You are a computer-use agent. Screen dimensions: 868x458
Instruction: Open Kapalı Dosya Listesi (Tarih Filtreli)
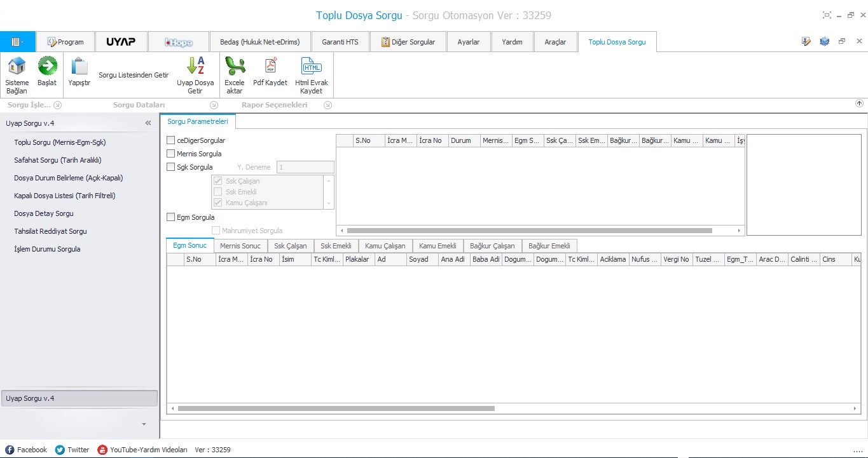point(65,196)
